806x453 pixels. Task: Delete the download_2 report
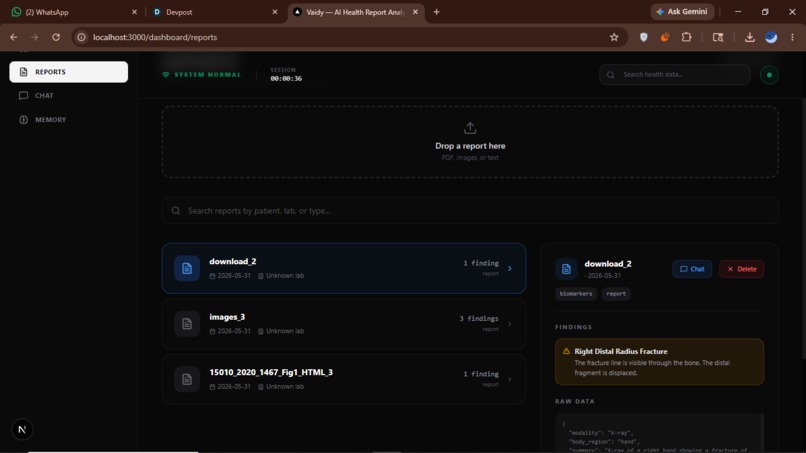pyautogui.click(x=741, y=269)
